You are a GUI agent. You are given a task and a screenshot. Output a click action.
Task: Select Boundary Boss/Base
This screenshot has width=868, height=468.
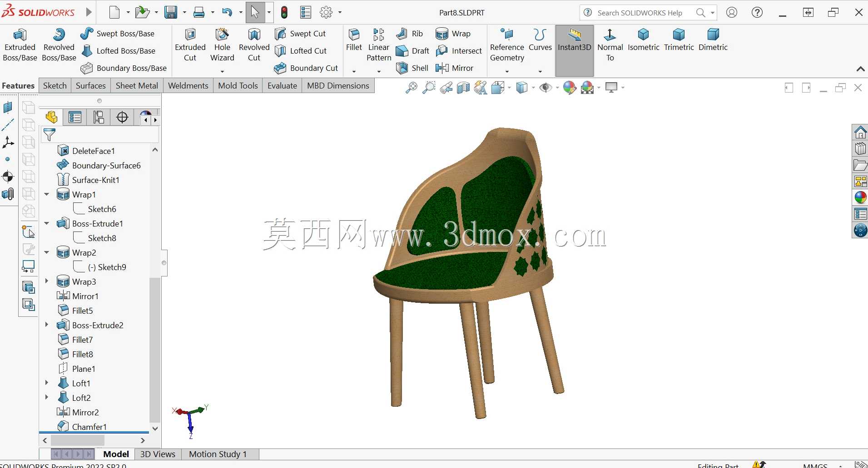pos(124,68)
